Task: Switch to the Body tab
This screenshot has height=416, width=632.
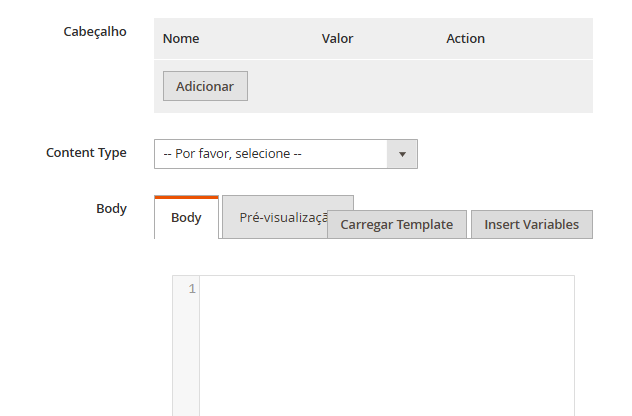Action: pos(186,218)
